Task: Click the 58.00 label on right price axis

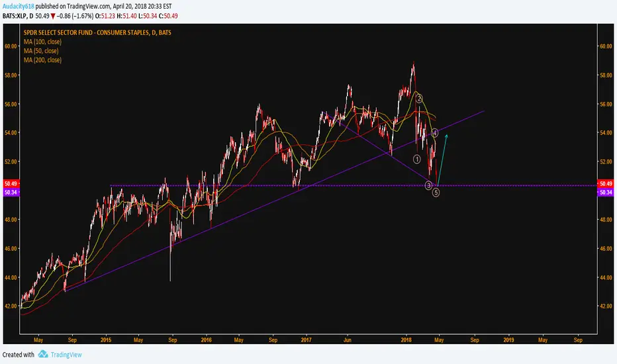Action: pyautogui.click(x=606, y=75)
